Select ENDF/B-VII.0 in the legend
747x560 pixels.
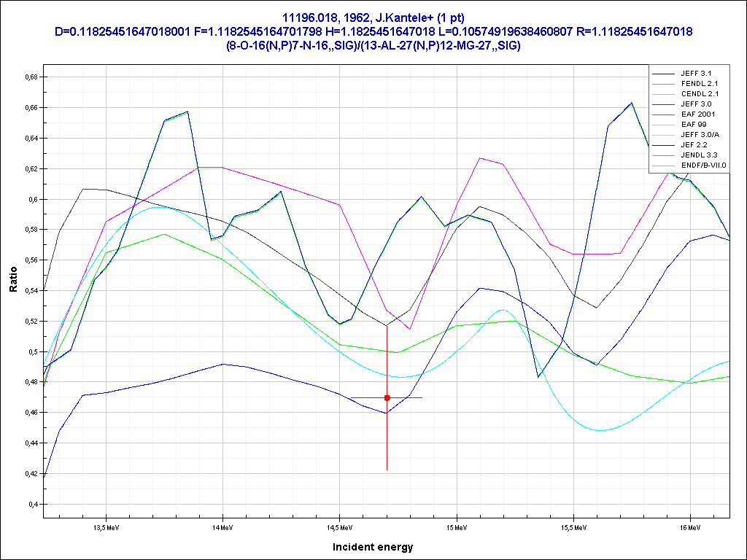tap(703, 166)
